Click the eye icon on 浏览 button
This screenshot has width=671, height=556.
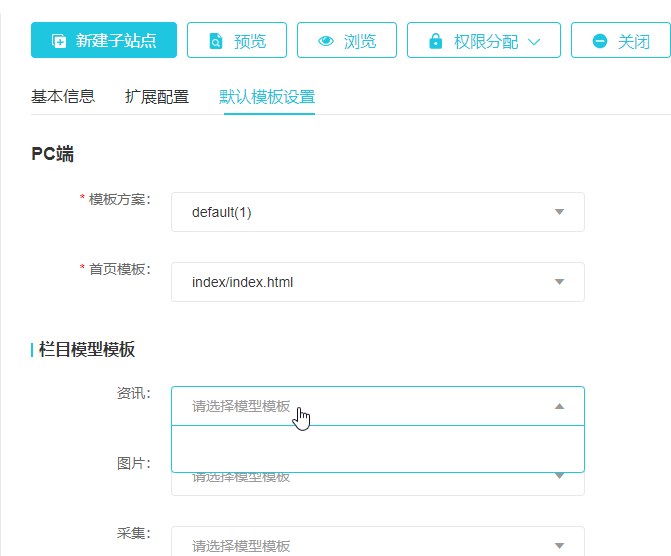click(x=325, y=41)
